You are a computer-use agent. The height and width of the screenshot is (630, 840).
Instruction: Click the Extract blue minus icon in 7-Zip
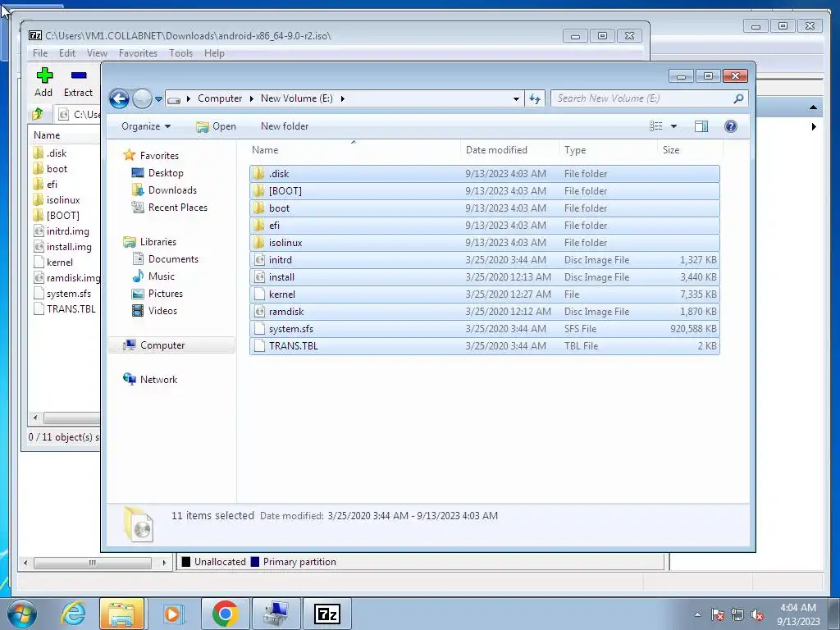[x=78, y=75]
